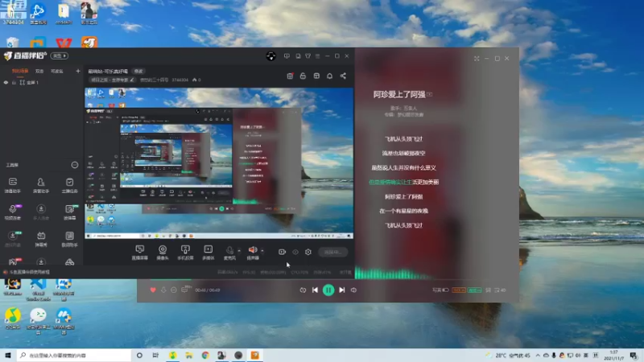The width and height of the screenshot is (644, 362).
Task: Add 手机投屏 phone casting source
Action: 185,253
